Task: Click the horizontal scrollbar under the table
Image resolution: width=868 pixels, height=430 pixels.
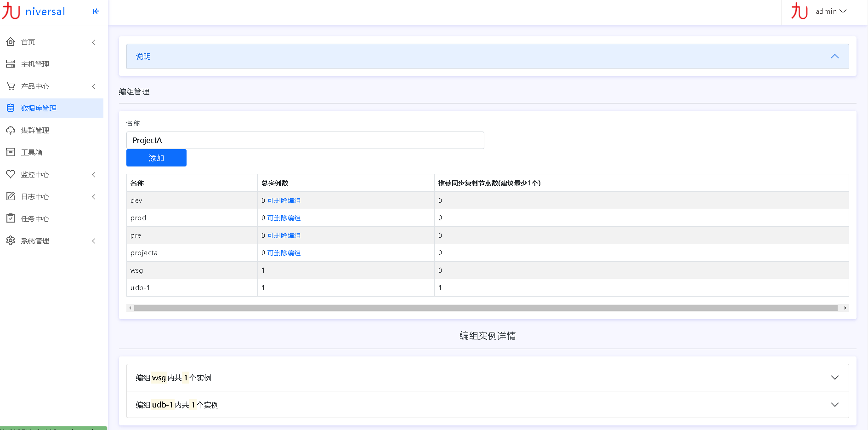Action: [x=485, y=308]
